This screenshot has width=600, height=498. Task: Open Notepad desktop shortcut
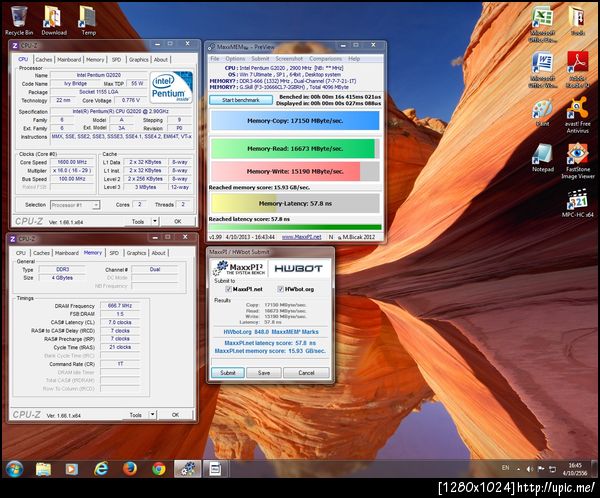tap(543, 158)
